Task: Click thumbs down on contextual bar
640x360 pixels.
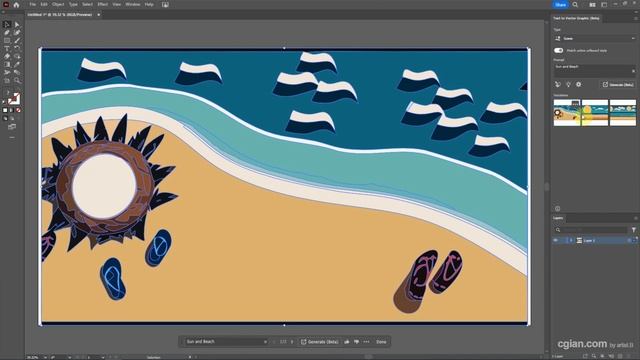Action: pos(356,342)
